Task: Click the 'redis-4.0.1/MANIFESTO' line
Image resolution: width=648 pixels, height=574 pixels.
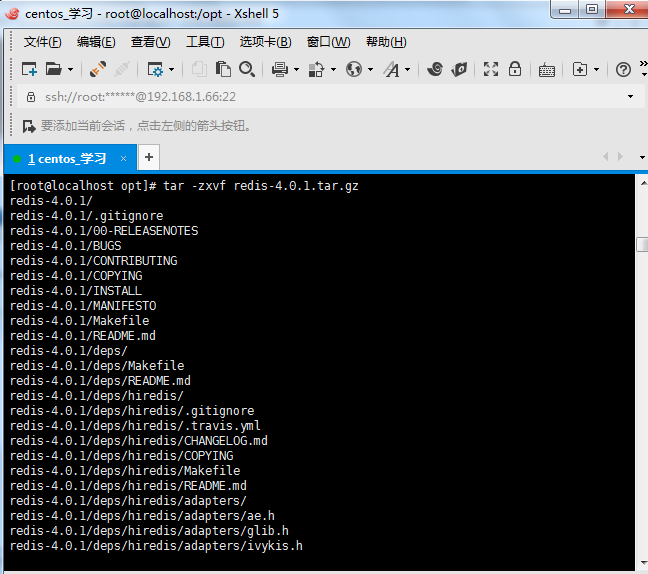Action: 83,306
